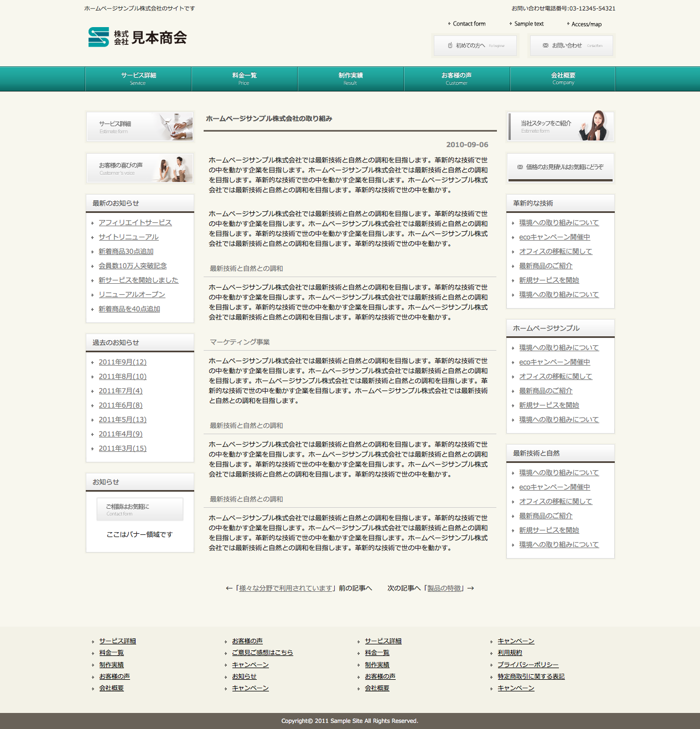The height and width of the screenshot is (729, 700).
Task: Click the お客様の喜びの声 customer voice banner
Action: click(x=139, y=168)
